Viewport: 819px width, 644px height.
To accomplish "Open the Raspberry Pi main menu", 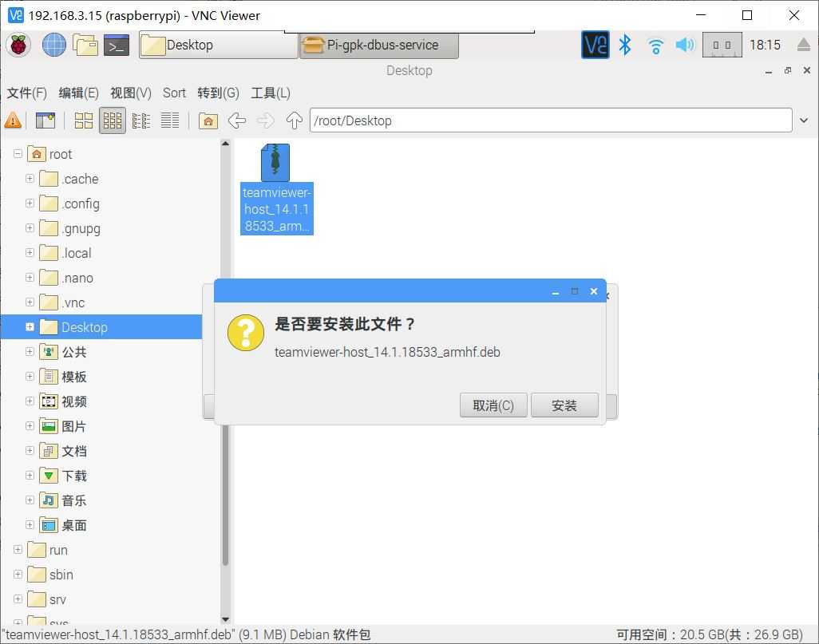I will tap(19, 45).
